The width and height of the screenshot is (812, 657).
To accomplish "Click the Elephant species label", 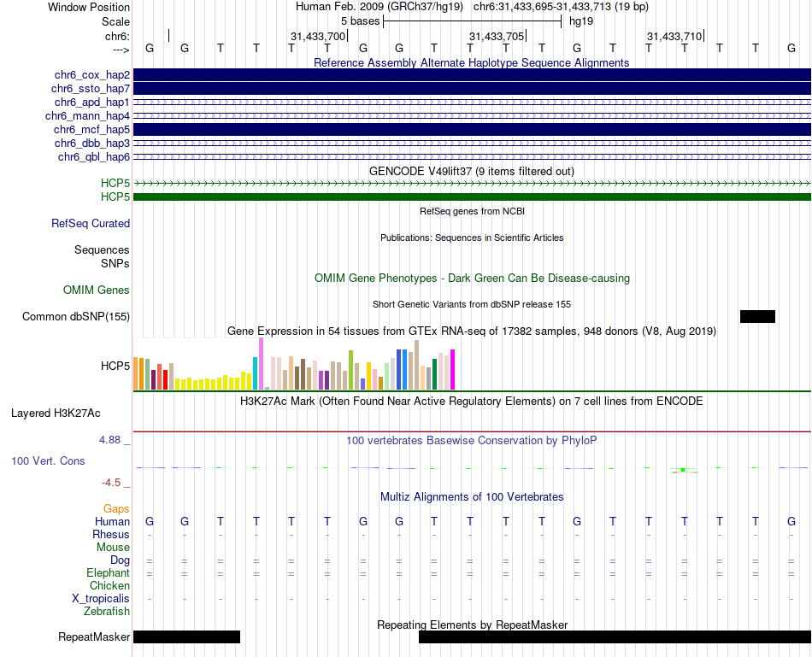I will pyautogui.click(x=109, y=572).
